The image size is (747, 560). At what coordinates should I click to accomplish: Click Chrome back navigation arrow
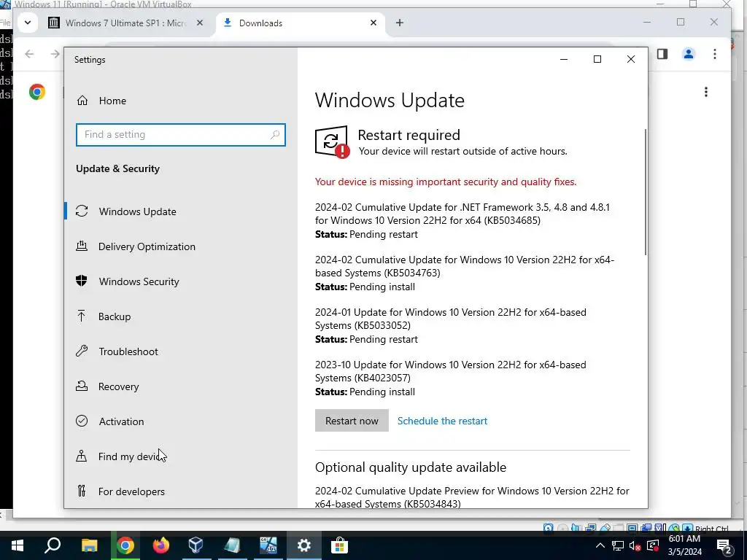(29, 54)
